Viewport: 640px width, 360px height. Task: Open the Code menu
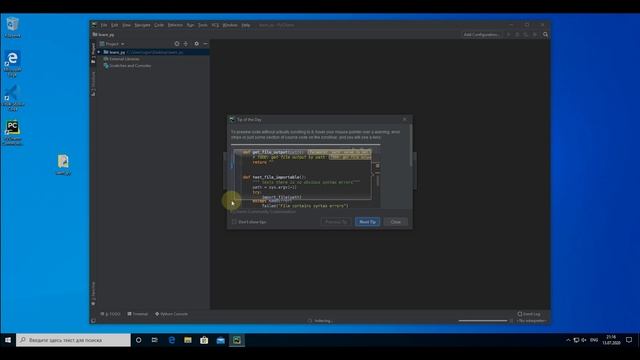click(x=159, y=25)
